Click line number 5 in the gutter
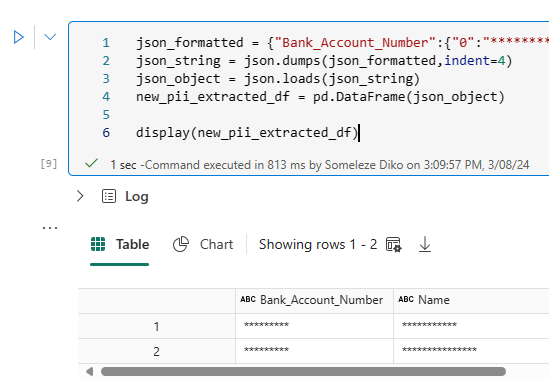The width and height of the screenshot is (549, 379). [106, 115]
